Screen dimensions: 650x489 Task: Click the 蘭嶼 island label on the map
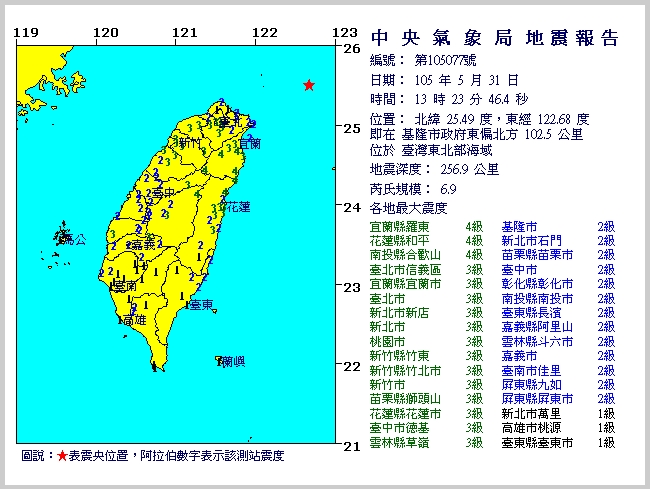(x=234, y=362)
